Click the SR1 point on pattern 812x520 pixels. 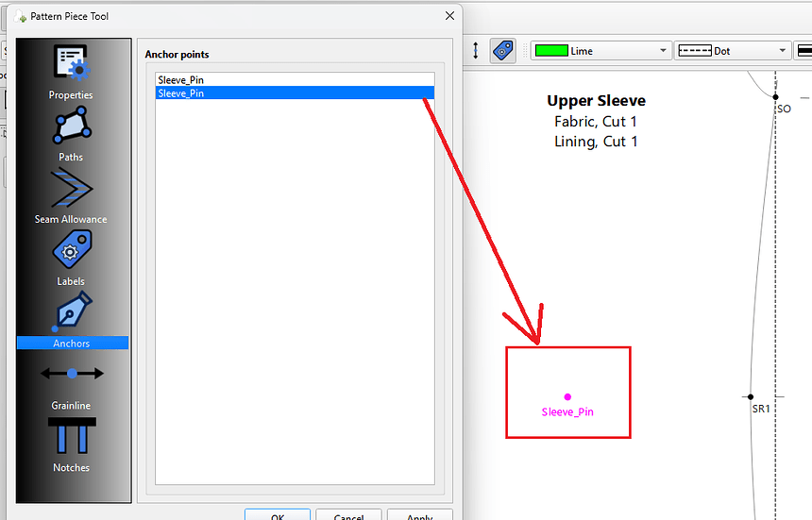click(751, 397)
